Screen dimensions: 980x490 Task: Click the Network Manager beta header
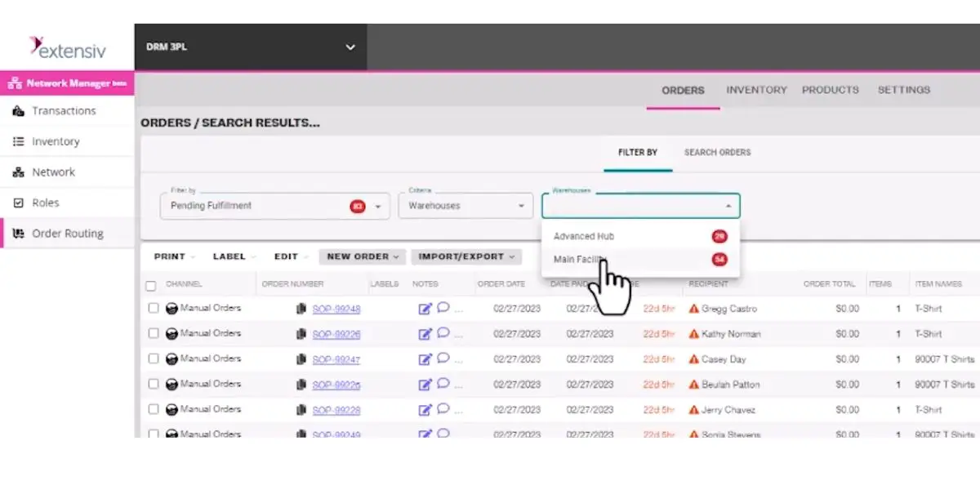click(67, 83)
